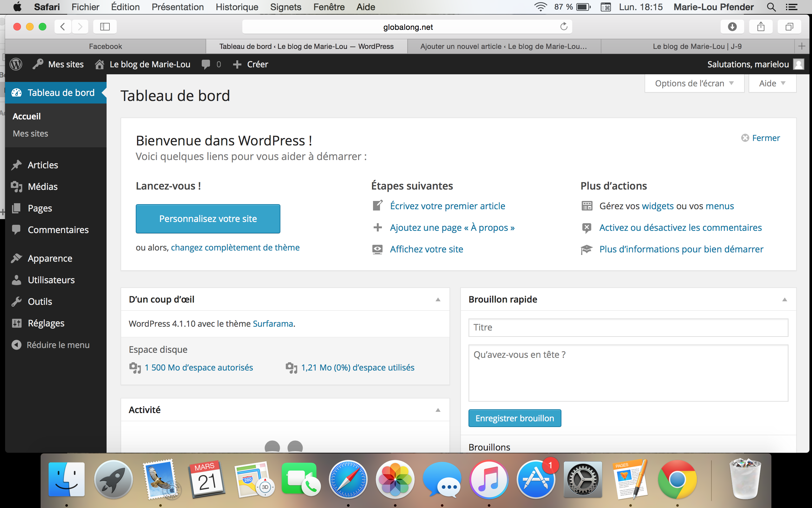
Task: Collapse the Activité widget
Action: [438, 410]
